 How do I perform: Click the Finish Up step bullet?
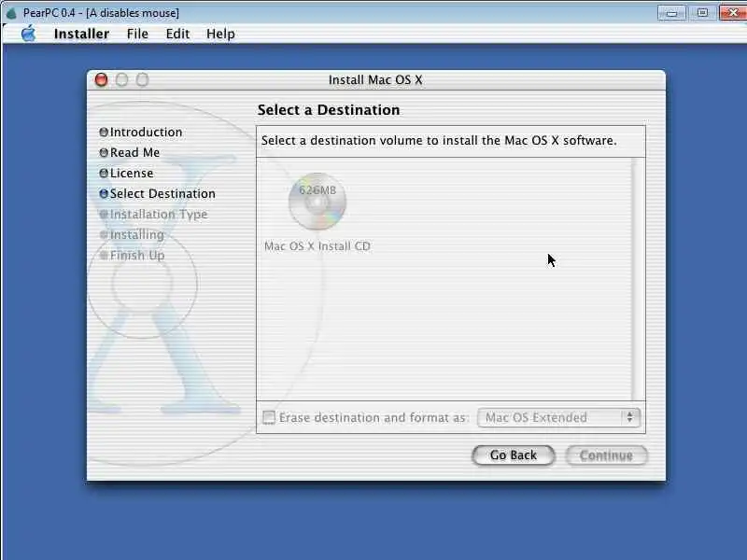(x=104, y=255)
